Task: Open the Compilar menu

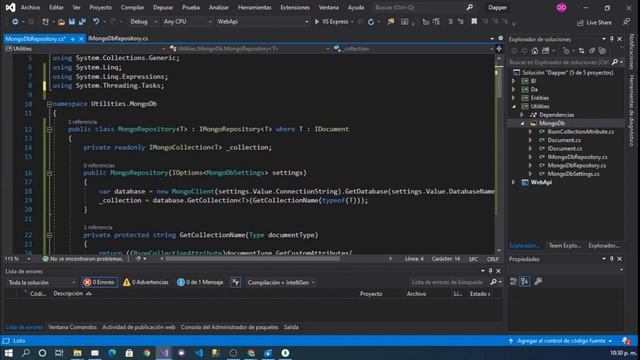Action: pyautogui.click(x=132, y=7)
